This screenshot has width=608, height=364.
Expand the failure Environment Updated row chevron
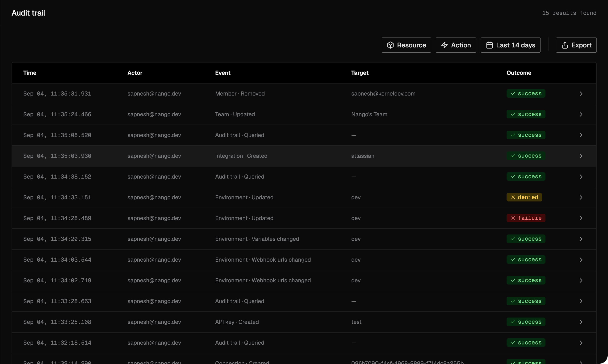click(581, 218)
